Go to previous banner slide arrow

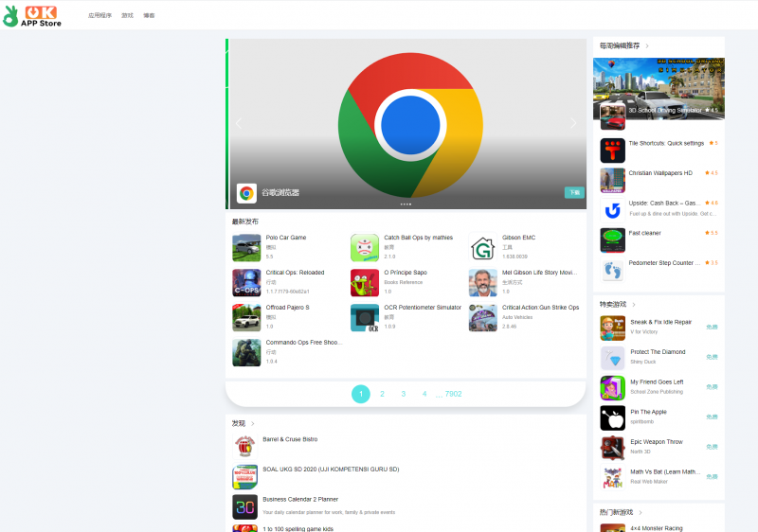[239, 123]
